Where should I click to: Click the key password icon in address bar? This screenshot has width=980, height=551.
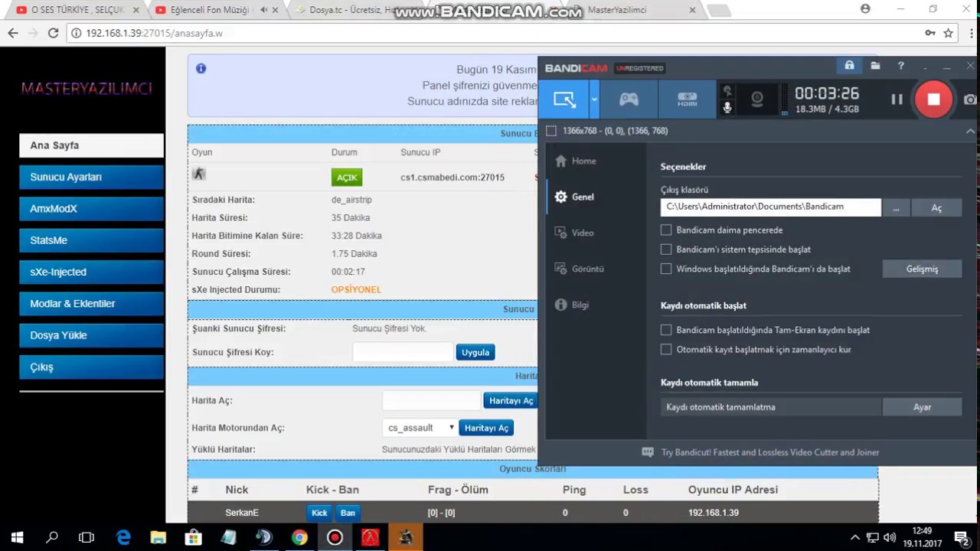[929, 33]
